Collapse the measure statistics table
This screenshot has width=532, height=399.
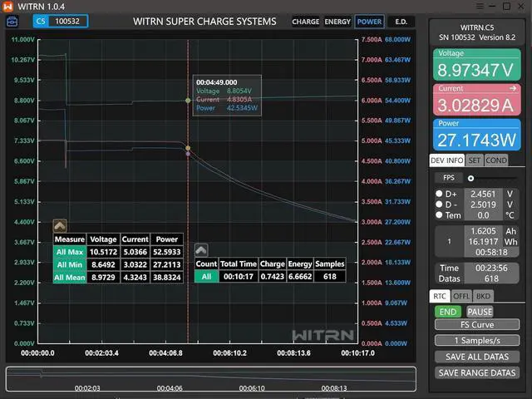pos(60,225)
